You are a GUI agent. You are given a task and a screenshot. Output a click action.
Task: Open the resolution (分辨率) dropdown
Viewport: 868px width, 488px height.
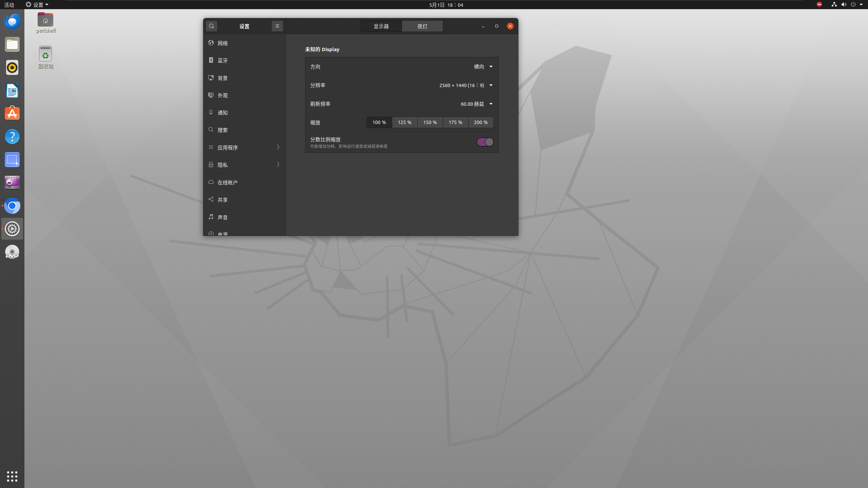click(466, 85)
